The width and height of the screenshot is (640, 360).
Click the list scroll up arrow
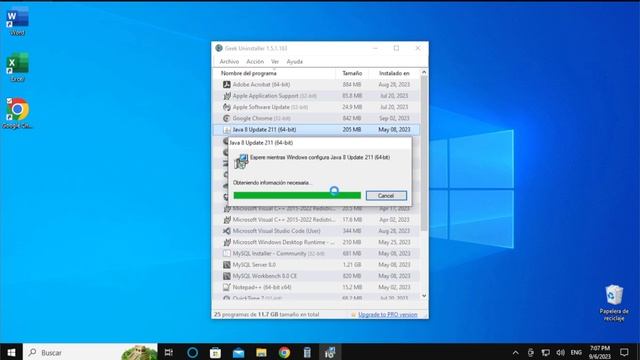pos(424,72)
